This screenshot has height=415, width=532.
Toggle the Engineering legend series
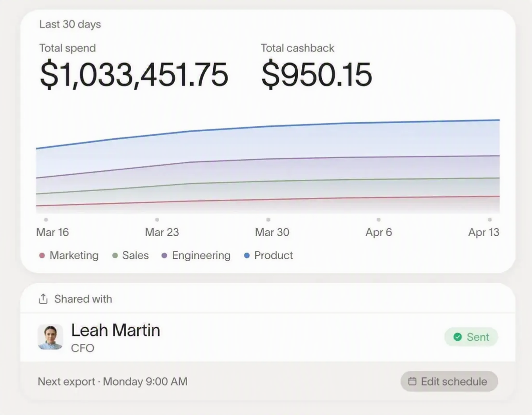coord(196,255)
